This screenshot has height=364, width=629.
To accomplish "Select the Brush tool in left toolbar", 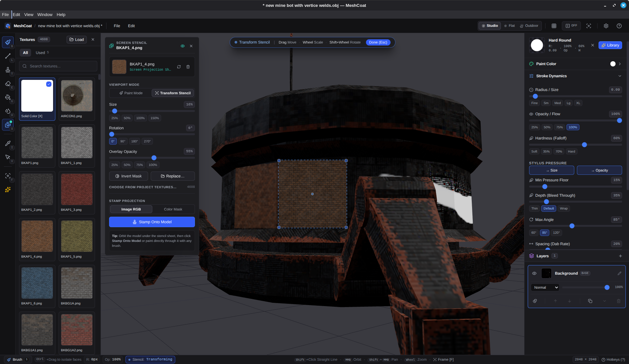I will pyautogui.click(x=8, y=42).
